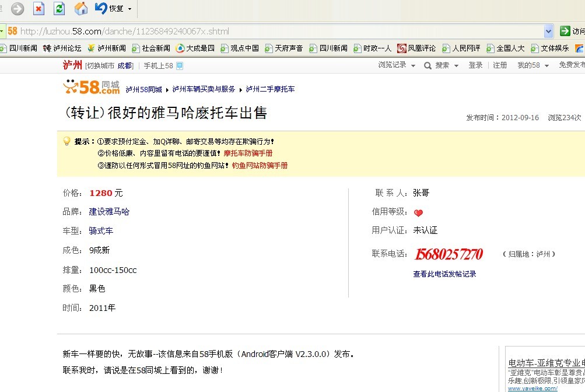Open the 泸州新闻 bookmark
This screenshot has height=392, width=585.
tap(106, 48)
